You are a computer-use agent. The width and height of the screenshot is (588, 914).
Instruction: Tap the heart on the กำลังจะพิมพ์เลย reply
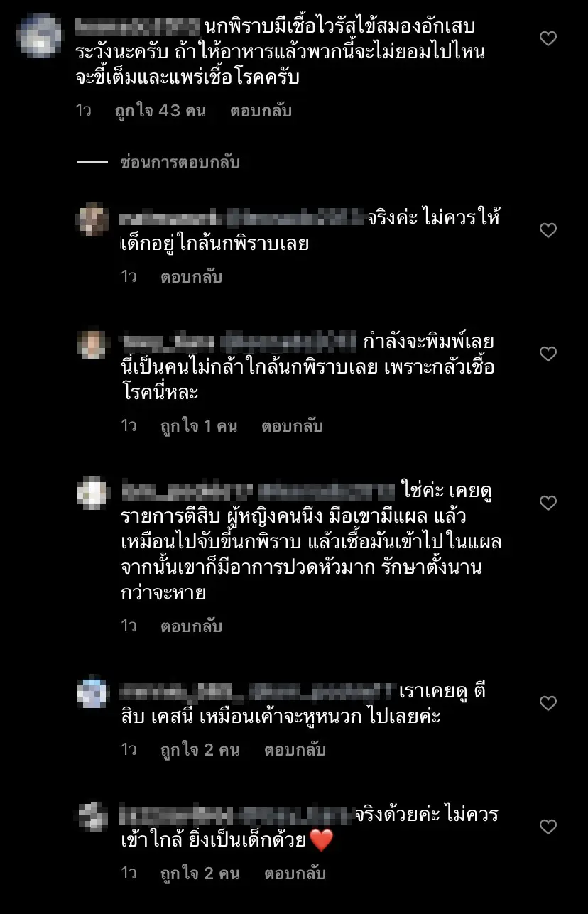(x=548, y=353)
